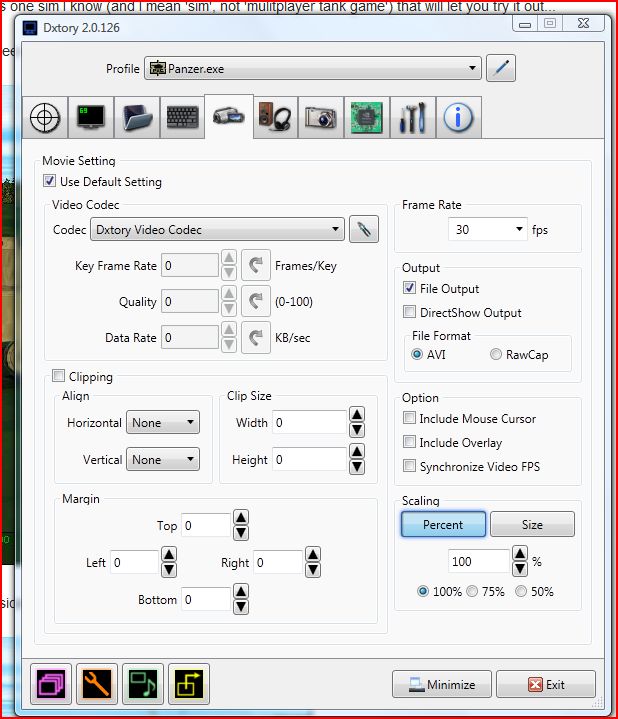618x719 pixels.
Task: Enable the Clipping checkbox
Action: point(58,376)
